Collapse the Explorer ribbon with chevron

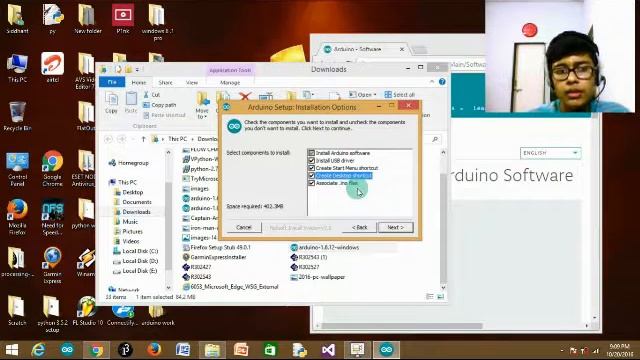pyautogui.click(x=432, y=82)
